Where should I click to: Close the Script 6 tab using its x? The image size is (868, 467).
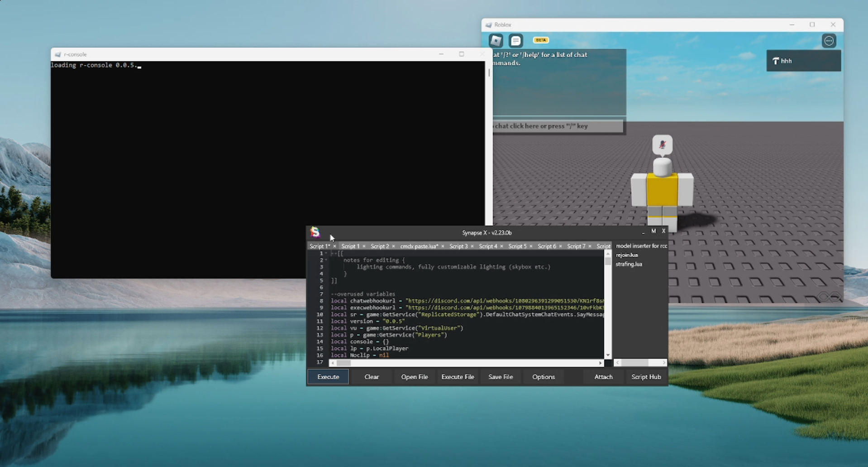[x=560, y=246]
